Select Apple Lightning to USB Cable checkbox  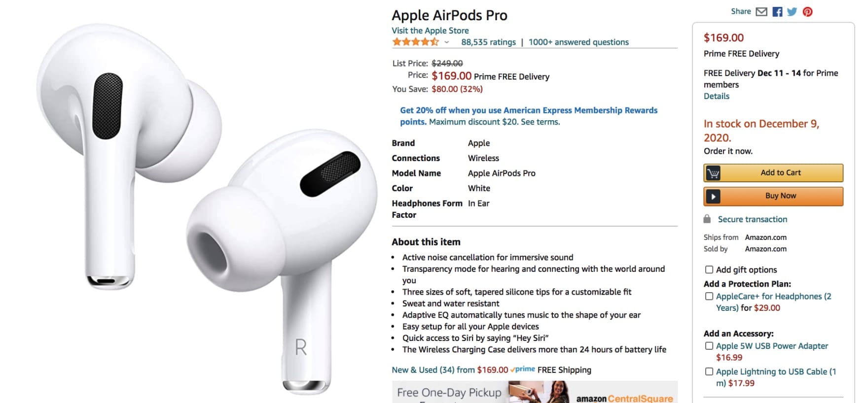click(x=709, y=371)
